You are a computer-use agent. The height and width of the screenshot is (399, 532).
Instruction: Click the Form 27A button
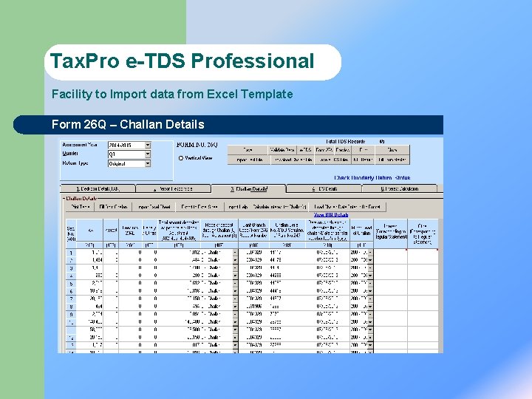pyautogui.click(x=324, y=149)
